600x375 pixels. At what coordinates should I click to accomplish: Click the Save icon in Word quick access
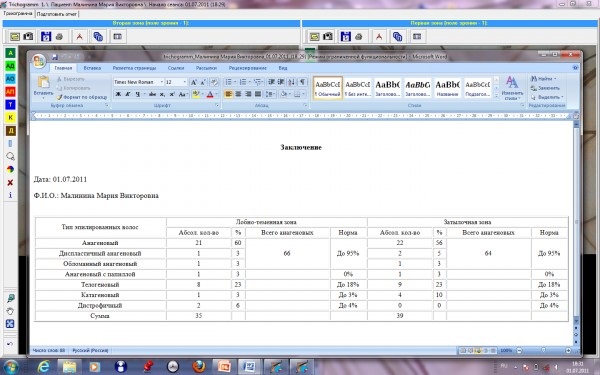coord(55,57)
